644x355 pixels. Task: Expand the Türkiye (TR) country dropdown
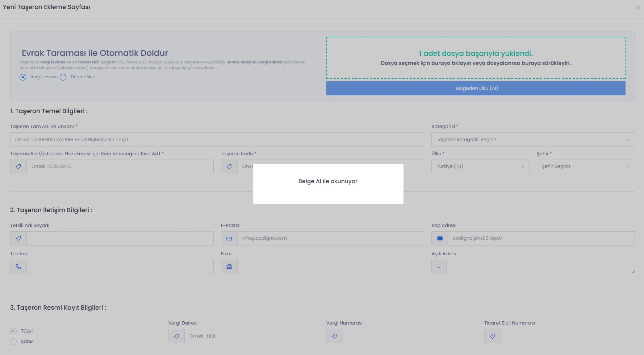tap(480, 166)
